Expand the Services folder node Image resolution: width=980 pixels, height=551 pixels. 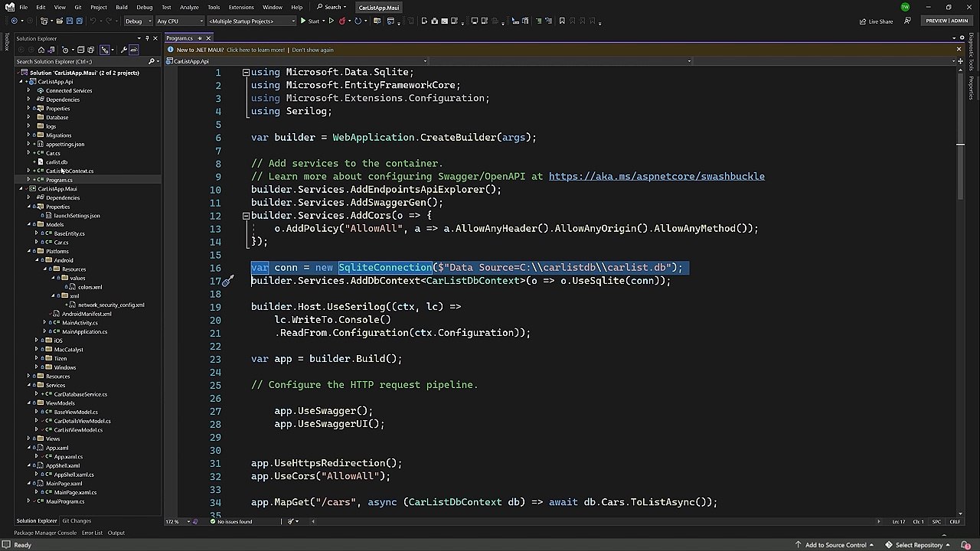tap(29, 385)
